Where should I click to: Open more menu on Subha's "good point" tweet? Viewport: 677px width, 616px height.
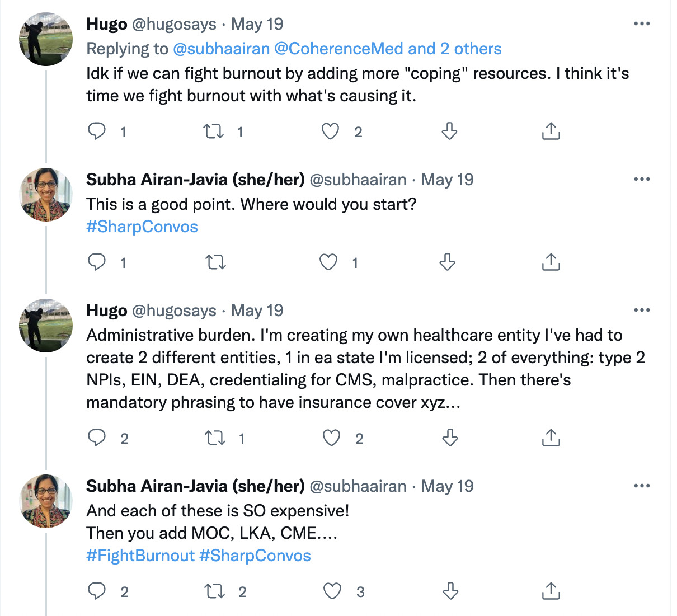tap(642, 179)
